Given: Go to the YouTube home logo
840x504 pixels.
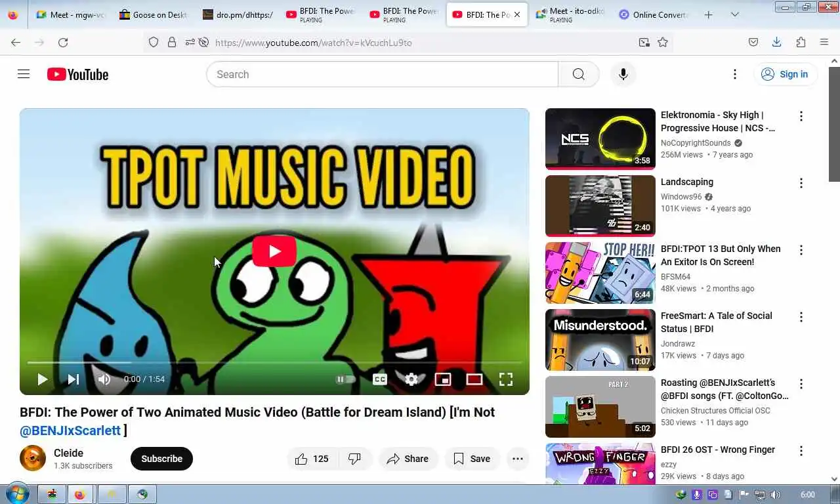Looking at the screenshot, I should point(77,74).
